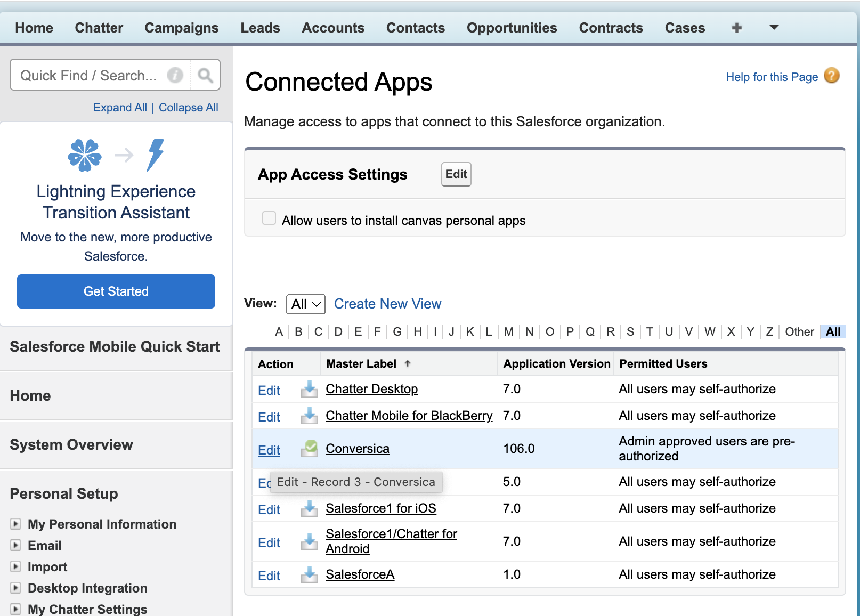Image resolution: width=860 pixels, height=616 pixels.
Task: Sort by Master Label ascending arrow
Action: [x=408, y=363]
